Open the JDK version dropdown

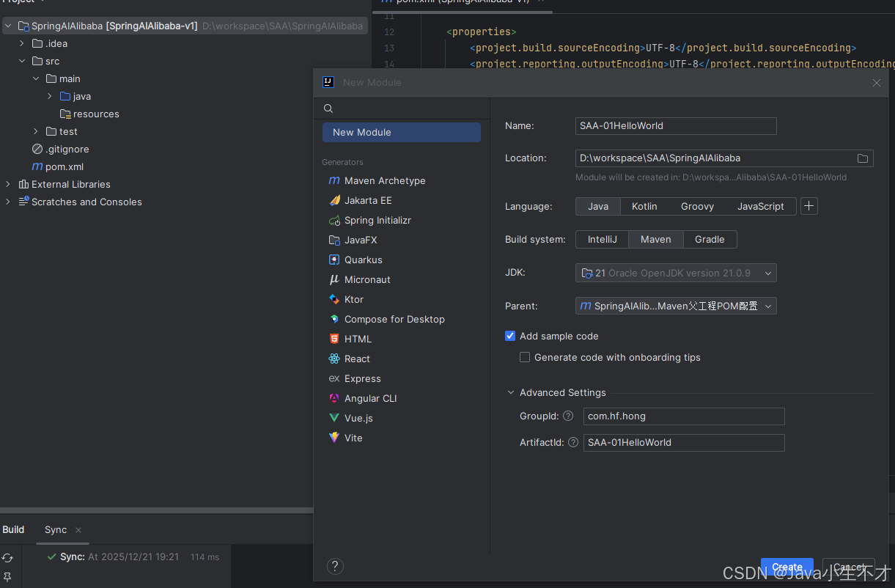click(676, 273)
